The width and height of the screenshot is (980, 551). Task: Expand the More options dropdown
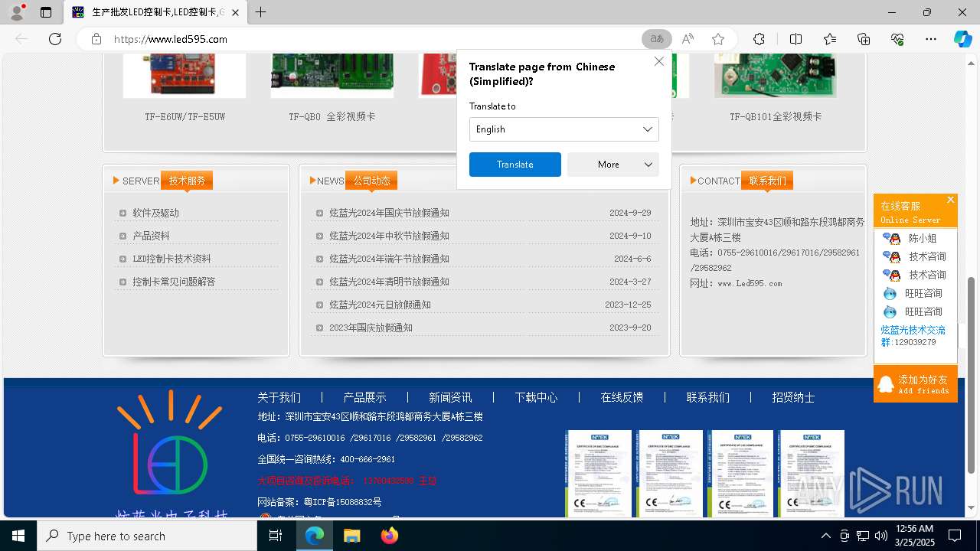tap(612, 165)
